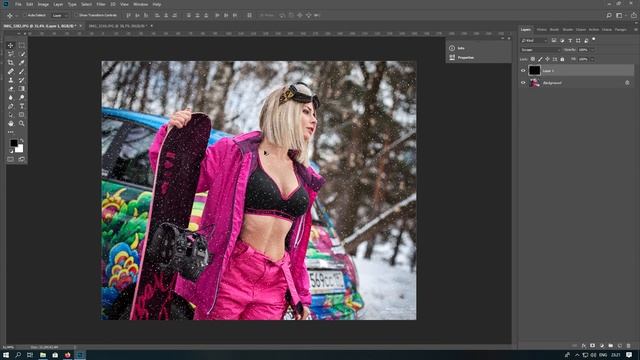Select the Brush tool
This screenshot has height=360, width=640.
22,71
